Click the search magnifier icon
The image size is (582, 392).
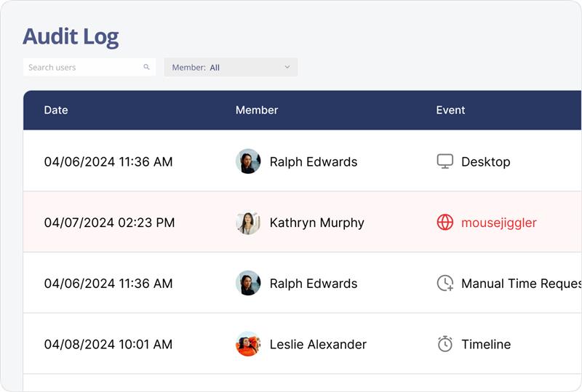146,67
